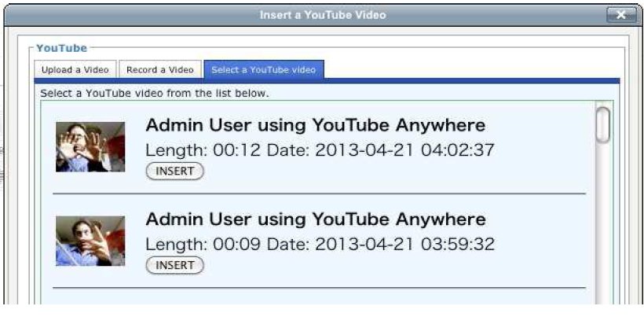Open the Record a Video tab

tap(159, 69)
